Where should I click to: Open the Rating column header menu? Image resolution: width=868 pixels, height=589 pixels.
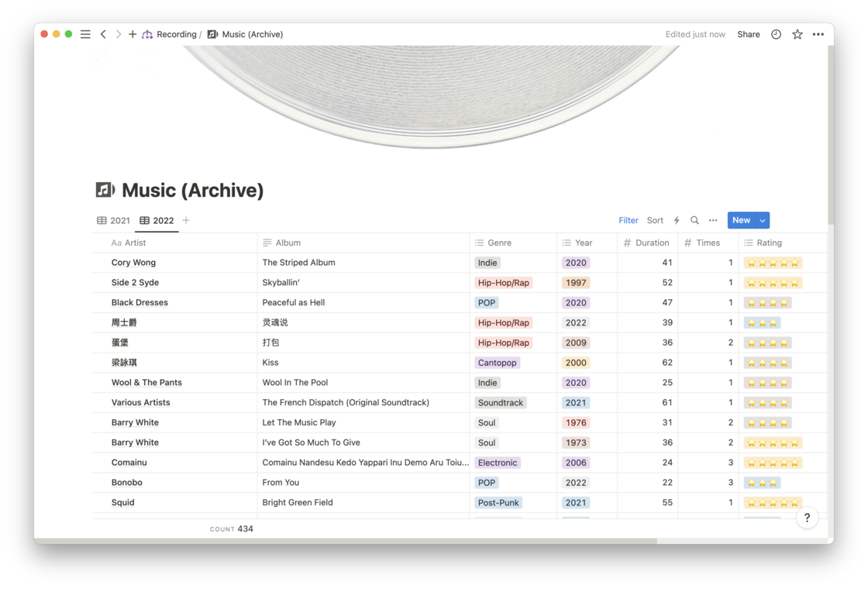(783, 243)
